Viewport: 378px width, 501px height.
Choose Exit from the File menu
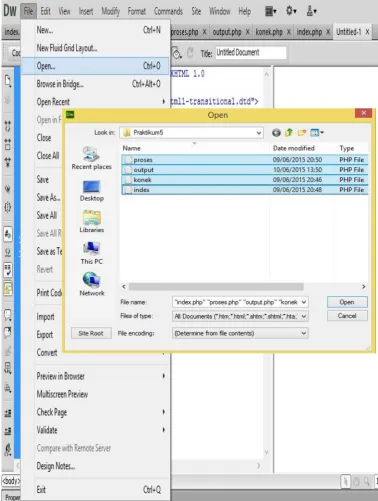tap(96, 490)
